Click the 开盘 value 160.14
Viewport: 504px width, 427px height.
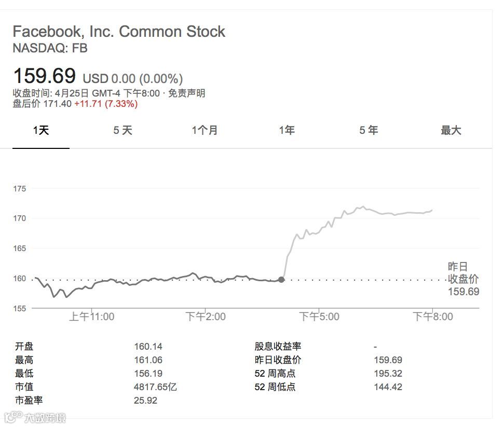tap(148, 347)
